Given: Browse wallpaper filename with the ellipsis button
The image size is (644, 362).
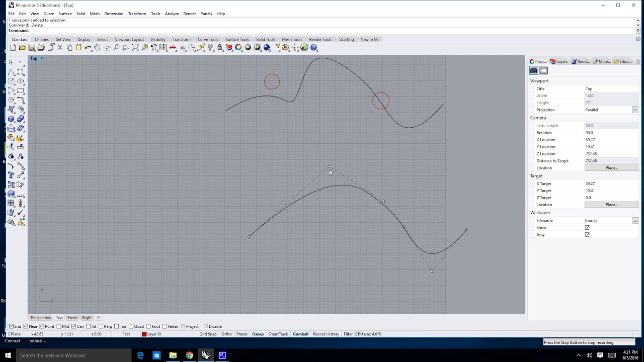Looking at the screenshot, I should coord(635,221).
